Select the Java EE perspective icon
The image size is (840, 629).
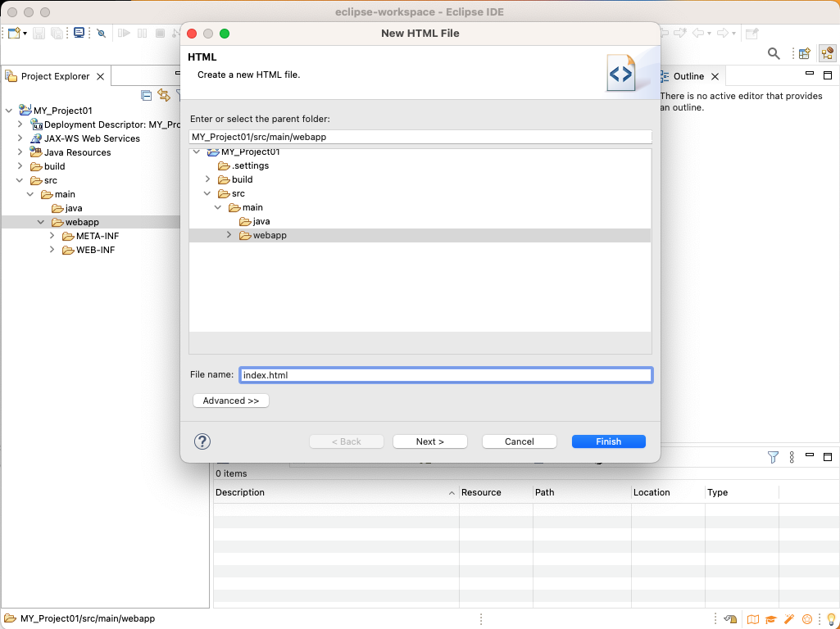[x=827, y=53]
